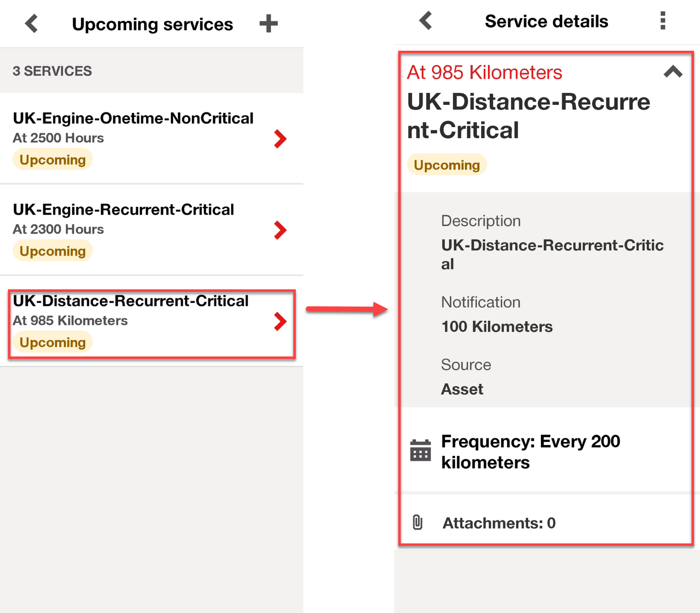
Task: Click 'At 985 Kilometers' in services list
Action: (70, 321)
